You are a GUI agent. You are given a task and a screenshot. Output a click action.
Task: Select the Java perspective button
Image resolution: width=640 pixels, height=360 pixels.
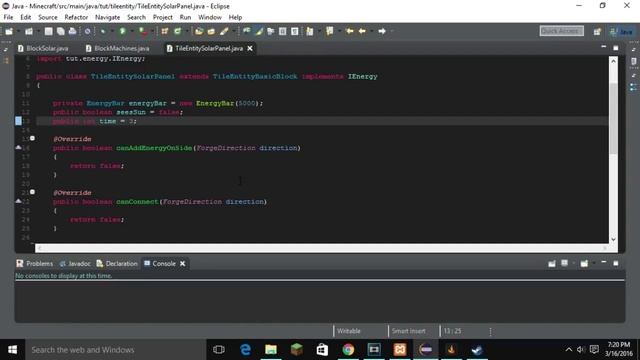[620, 31]
